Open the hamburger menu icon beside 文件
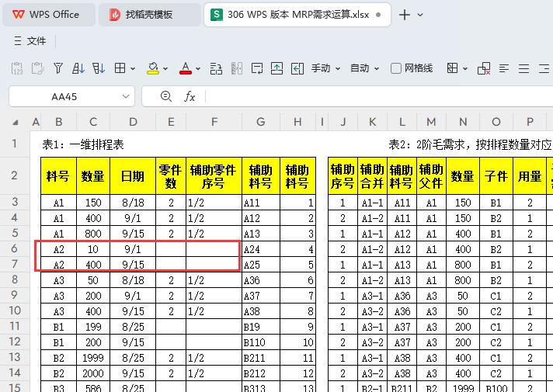The width and height of the screenshot is (553, 392). [x=18, y=41]
